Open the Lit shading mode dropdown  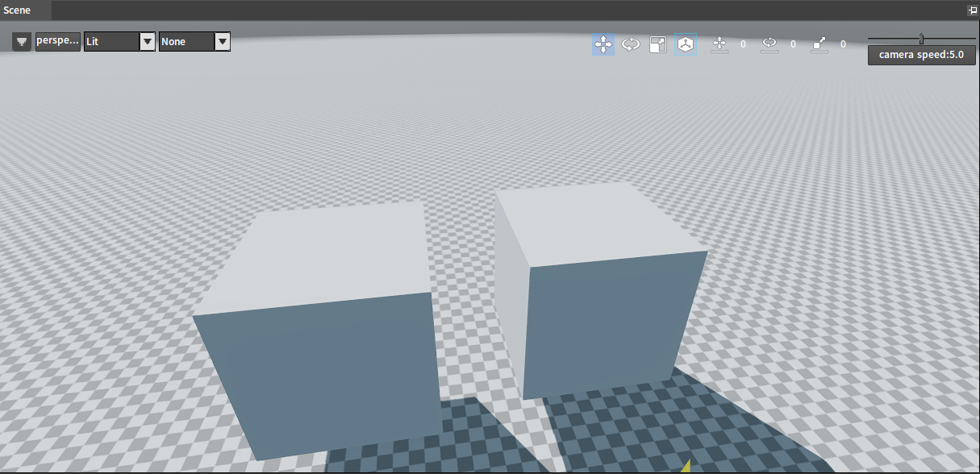pos(119,42)
